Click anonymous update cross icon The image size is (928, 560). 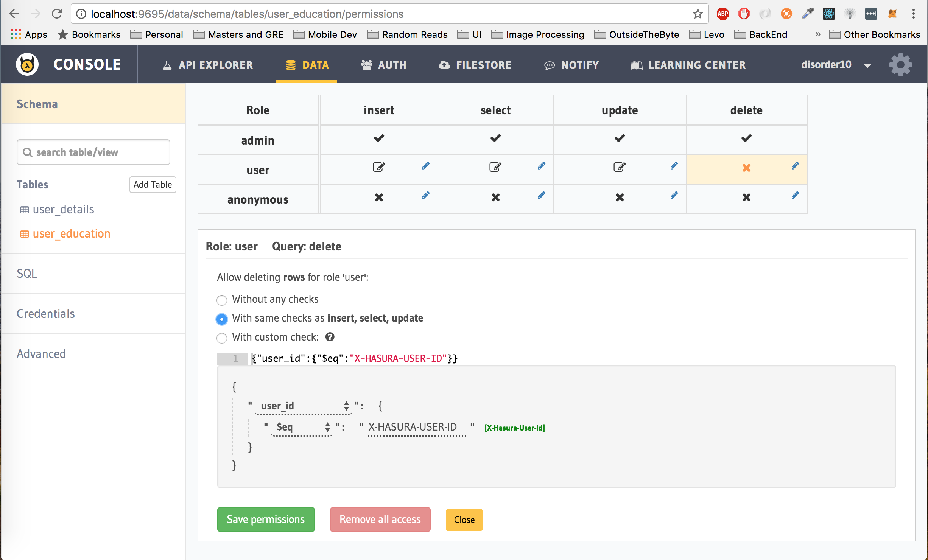(620, 197)
